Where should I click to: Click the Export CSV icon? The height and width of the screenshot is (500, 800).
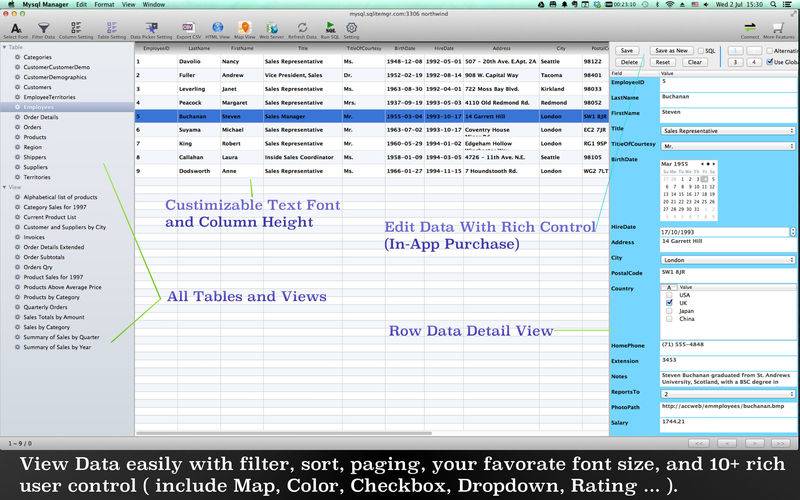pos(188,29)
